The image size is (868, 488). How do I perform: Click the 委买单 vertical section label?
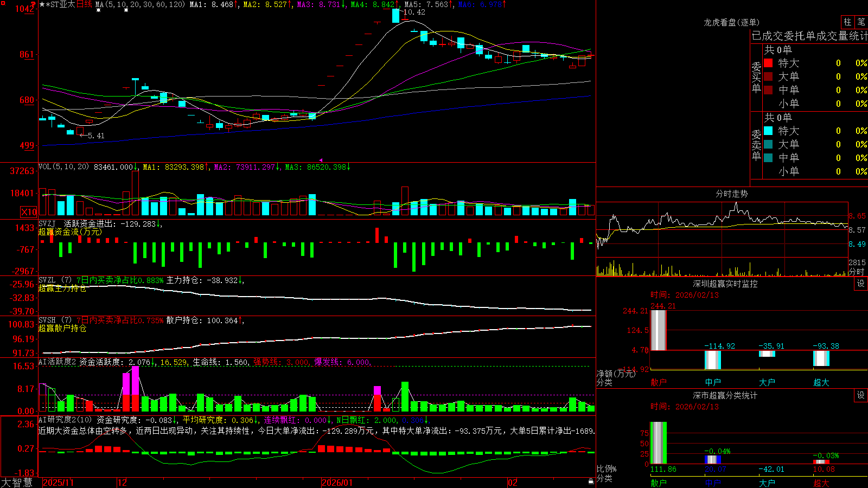[756, 78]
